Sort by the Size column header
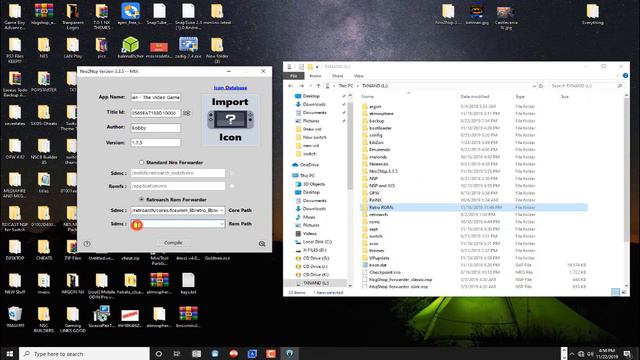The width and height of the screenshot is (640, 360). pos(565,97)
